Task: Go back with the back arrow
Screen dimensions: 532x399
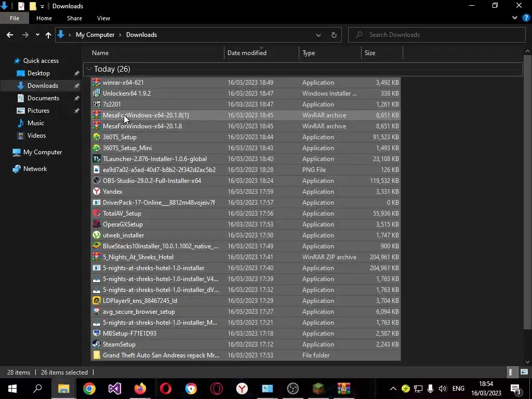Action: click(x=10, y=35)
